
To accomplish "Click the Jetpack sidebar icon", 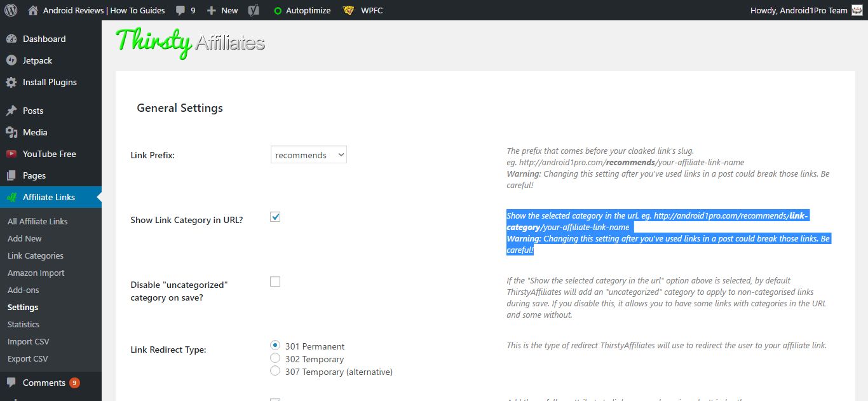I will click(11, 60).
